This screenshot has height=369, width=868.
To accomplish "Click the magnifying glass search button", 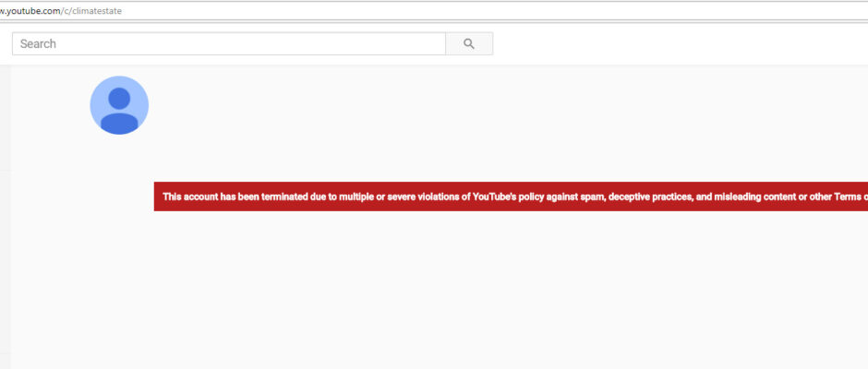I will click(469, 43).
